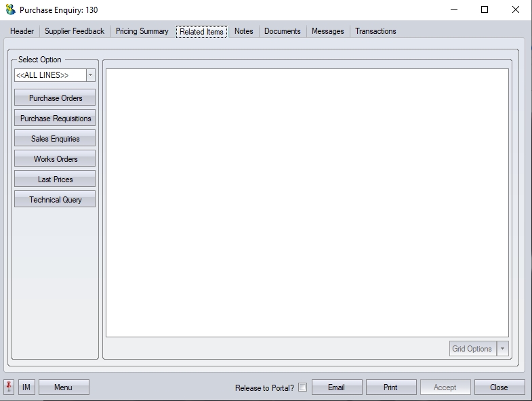Select the Related Items tab
The width and height of the screenshot is (532, 401).
[x=201, y=32]
